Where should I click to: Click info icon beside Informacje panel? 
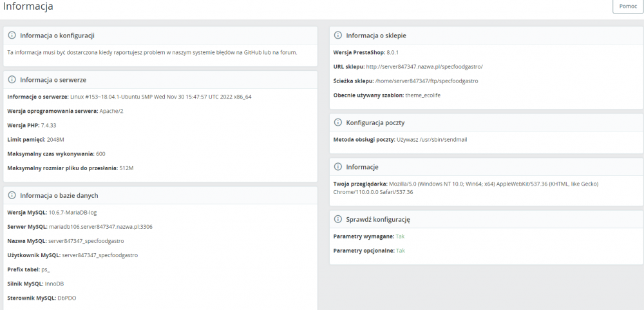pos(338,167)
